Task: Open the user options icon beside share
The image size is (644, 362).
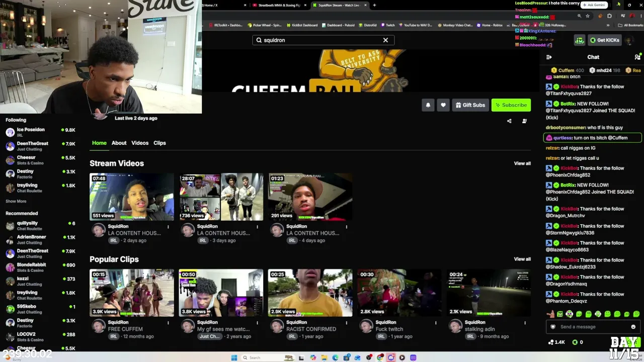Action: point(524,121)
